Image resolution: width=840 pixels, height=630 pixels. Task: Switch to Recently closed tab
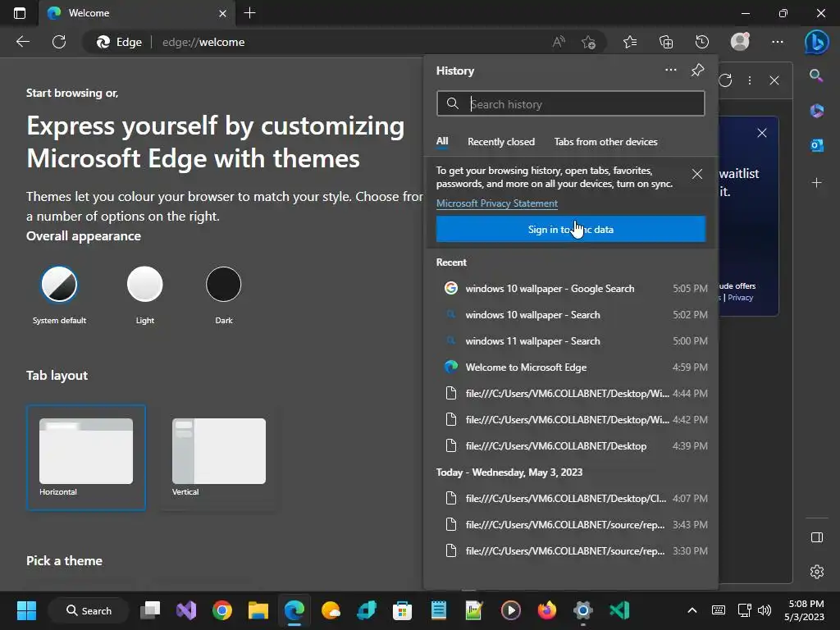tap(501, 142)
